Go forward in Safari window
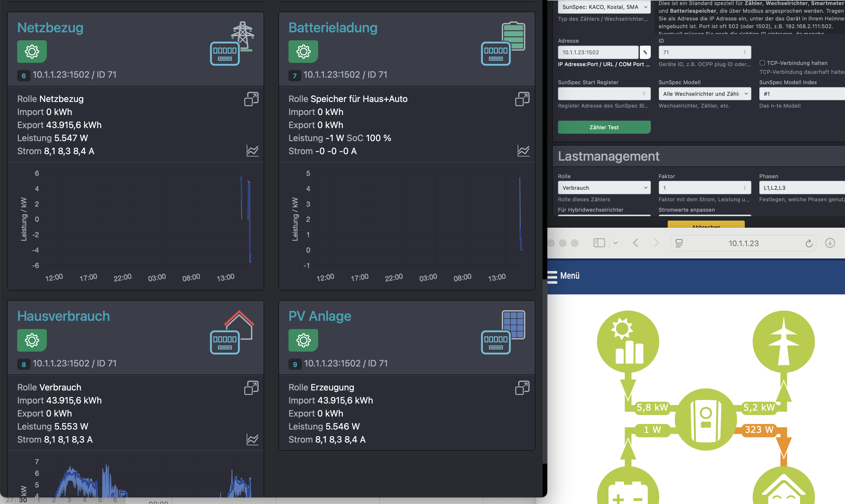The height and width of the screenshot is (504, 845). point(656,243)
